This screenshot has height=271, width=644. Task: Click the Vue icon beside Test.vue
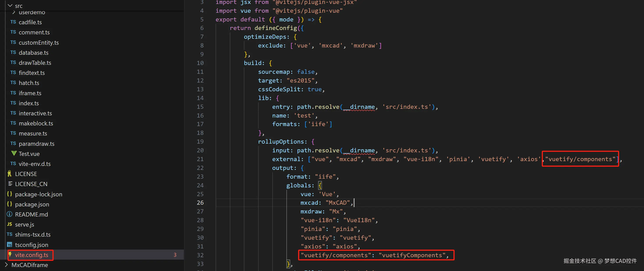point(14,153)
